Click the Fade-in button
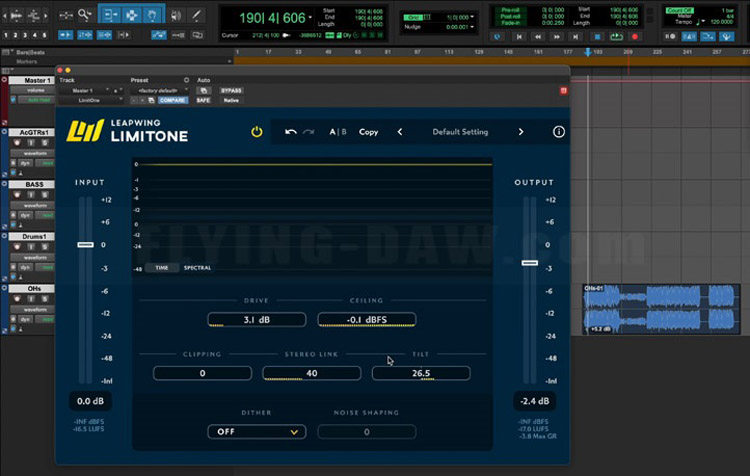 (x=510, y=22)
